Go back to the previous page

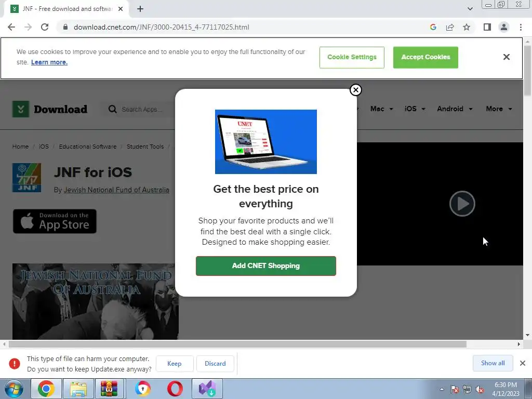[x=11, y=27]
